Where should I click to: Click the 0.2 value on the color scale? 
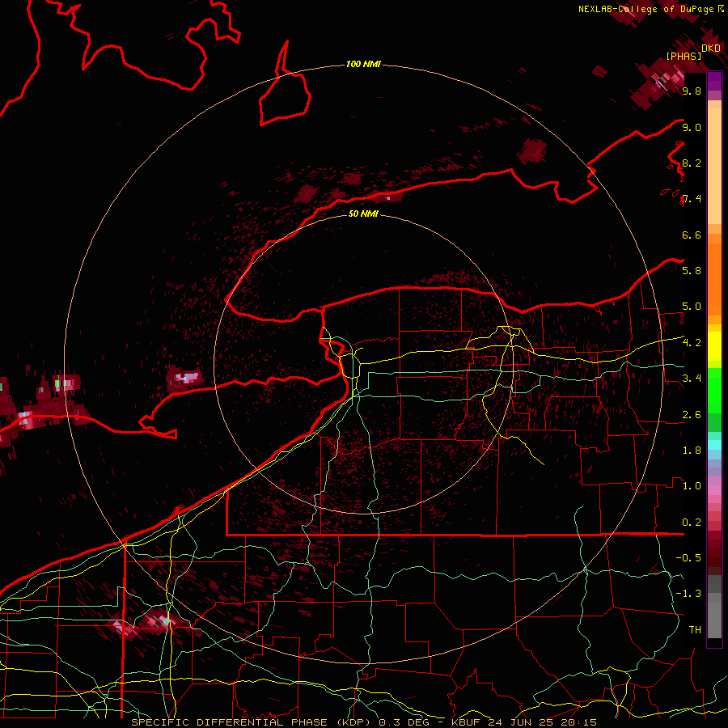(692, 523)
